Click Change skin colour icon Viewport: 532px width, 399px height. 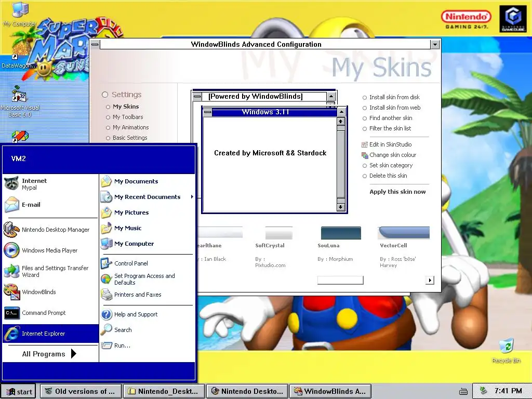pos(365,155)
